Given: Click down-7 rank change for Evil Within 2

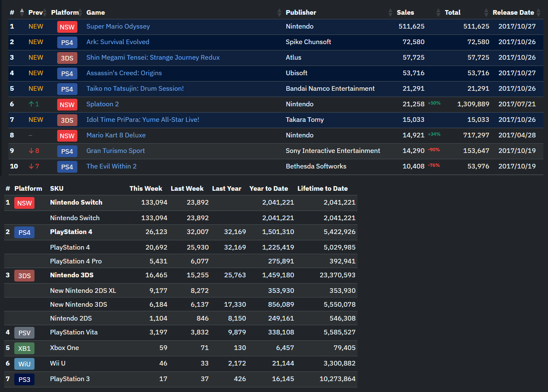Looking at the screenshot, I should click(34, 166).
